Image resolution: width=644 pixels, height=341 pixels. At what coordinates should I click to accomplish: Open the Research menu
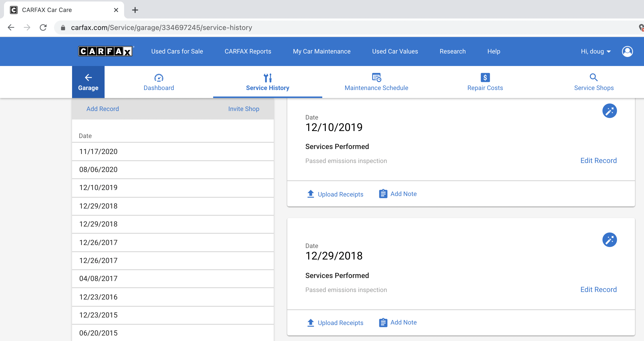click(453, 51)
